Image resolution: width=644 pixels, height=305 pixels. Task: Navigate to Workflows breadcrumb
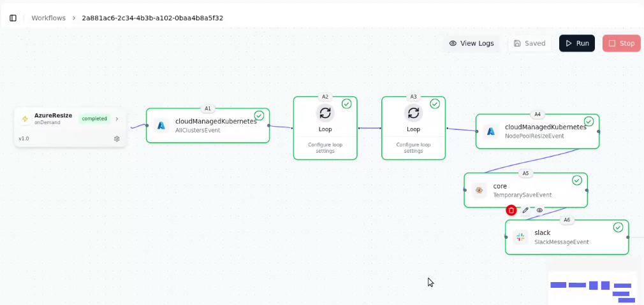pyautogui.click(x=48, y=18)
